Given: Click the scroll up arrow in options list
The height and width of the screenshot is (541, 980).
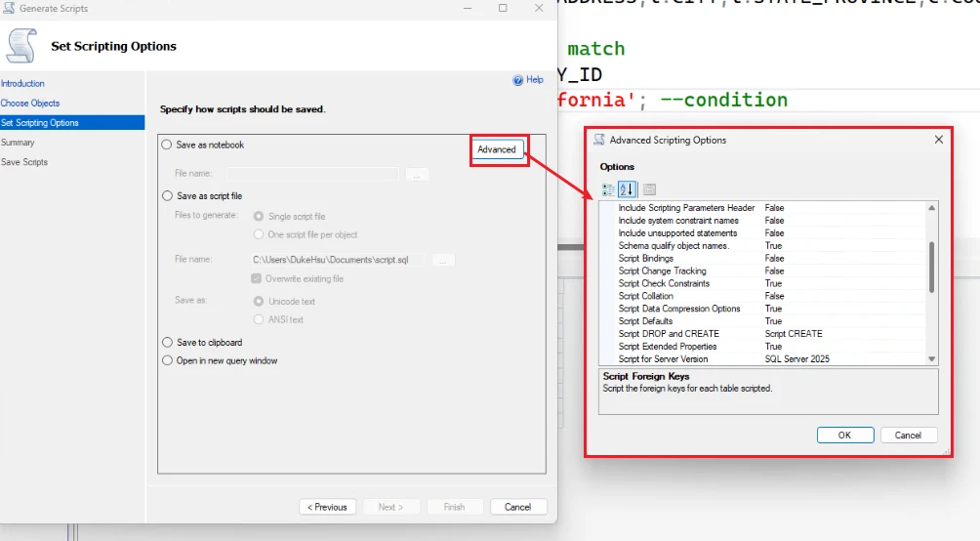Looking at the screenshot, I should click(931, 208).
